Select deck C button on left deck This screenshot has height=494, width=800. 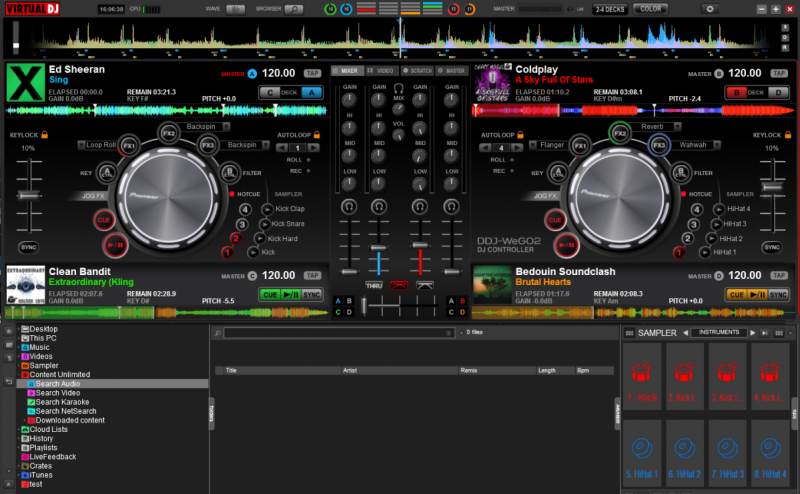click(x=270, y=93)
